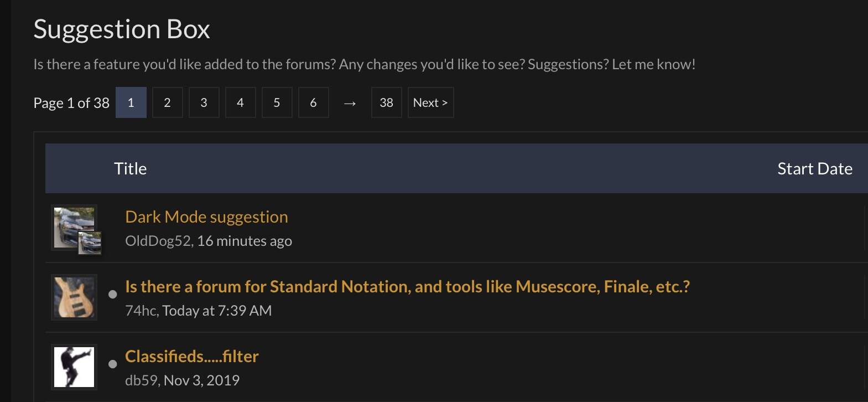This screenshot has height=402, width=868.
Task: Jump to last page 38
Action: tap(386, 102)
